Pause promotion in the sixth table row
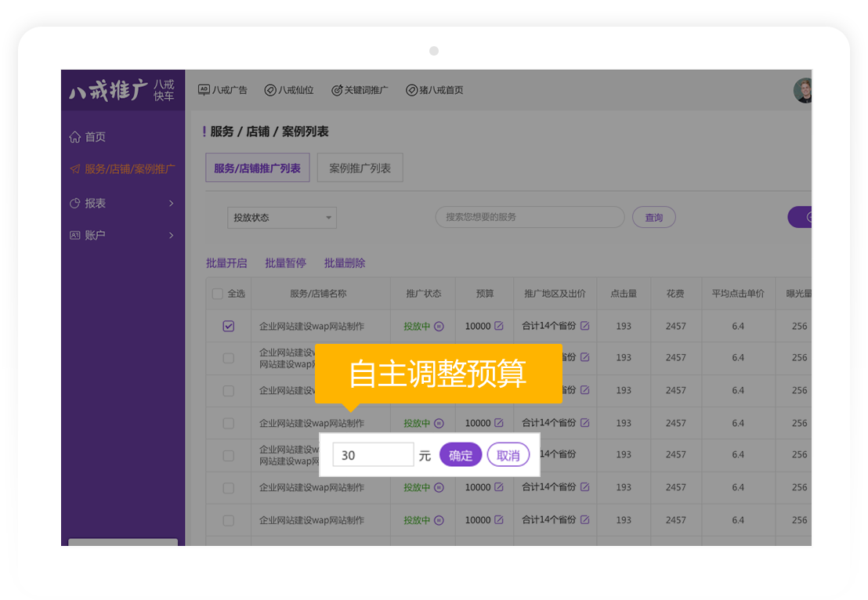 pyautogui.click(x=439, y=488)
